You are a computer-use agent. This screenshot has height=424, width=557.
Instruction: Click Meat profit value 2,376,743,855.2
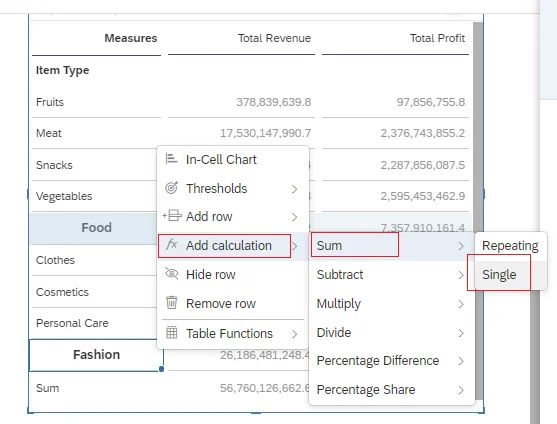(423, 133)
